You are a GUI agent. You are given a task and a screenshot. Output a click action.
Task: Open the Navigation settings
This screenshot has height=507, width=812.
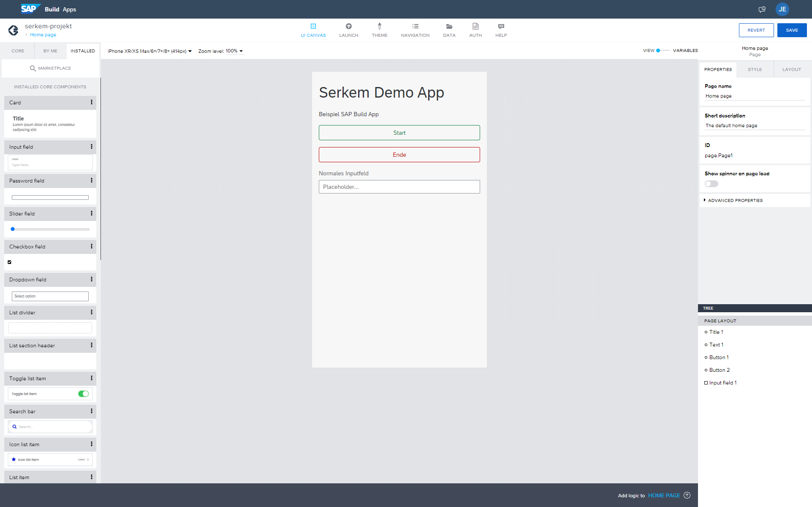(x=415, y=30)
